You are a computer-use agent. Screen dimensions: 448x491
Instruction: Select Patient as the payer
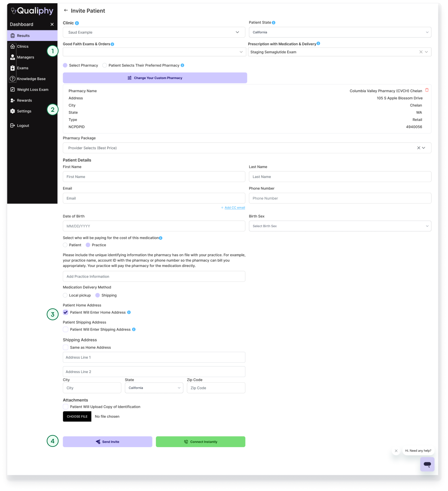pos(65,245)
